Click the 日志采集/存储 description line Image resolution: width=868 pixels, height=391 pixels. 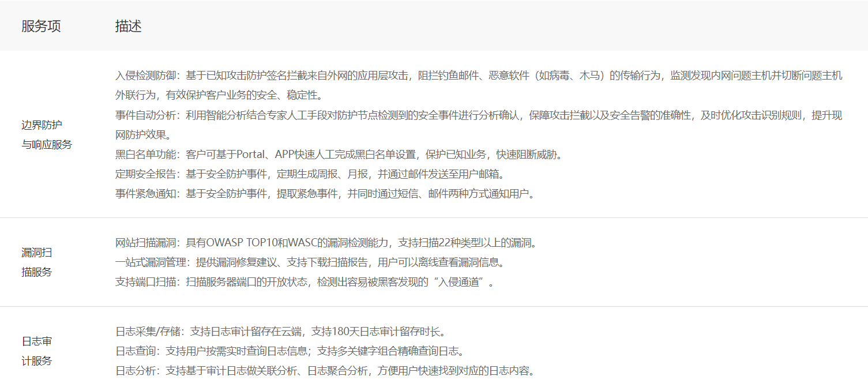click(x=280, y=332)
